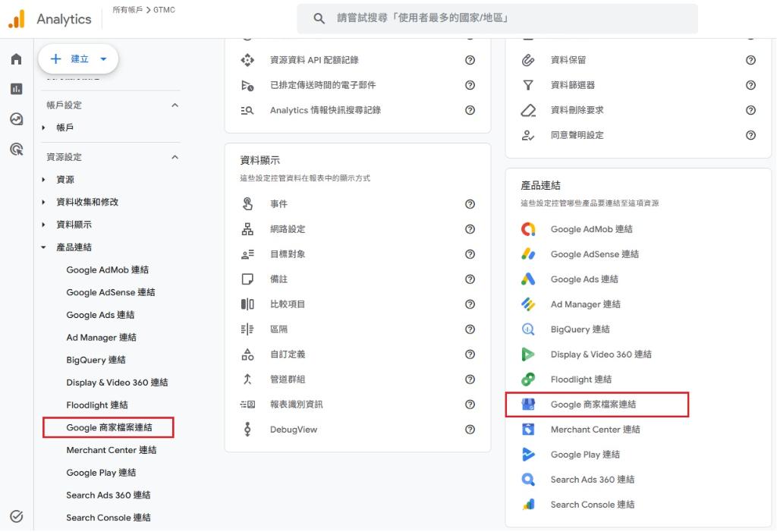Click the Search Ads 360 icon in card

point(528,480)
